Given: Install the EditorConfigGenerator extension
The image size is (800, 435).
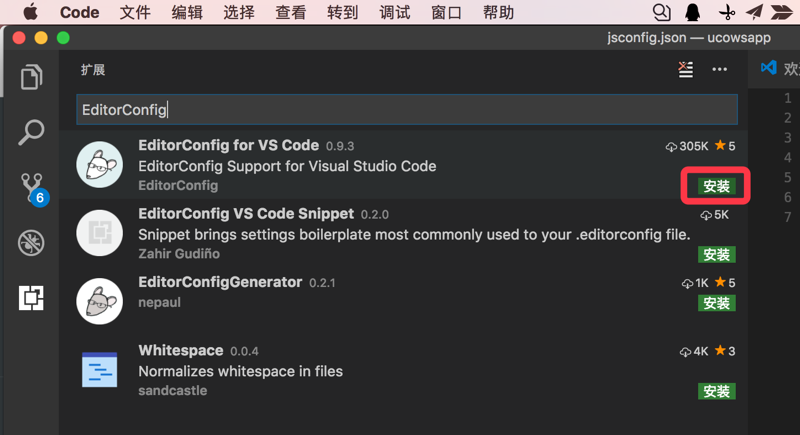Looking at the screenshot, I should click(717, 303).
